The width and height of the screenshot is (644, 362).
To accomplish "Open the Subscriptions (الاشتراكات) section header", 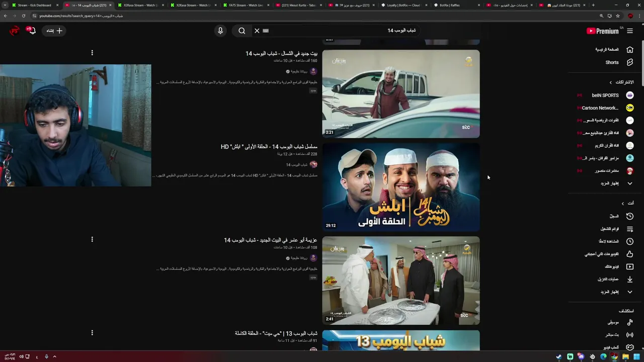I will pos(621,82).
